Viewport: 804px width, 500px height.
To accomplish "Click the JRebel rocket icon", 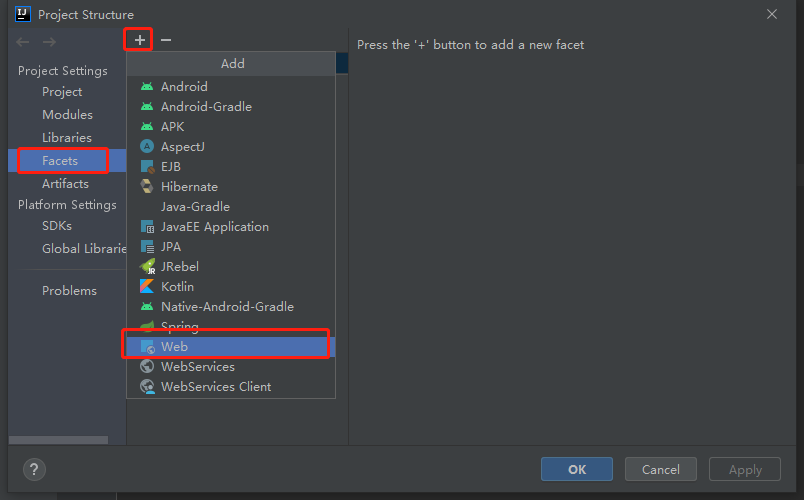I will [x=147, y=267].
